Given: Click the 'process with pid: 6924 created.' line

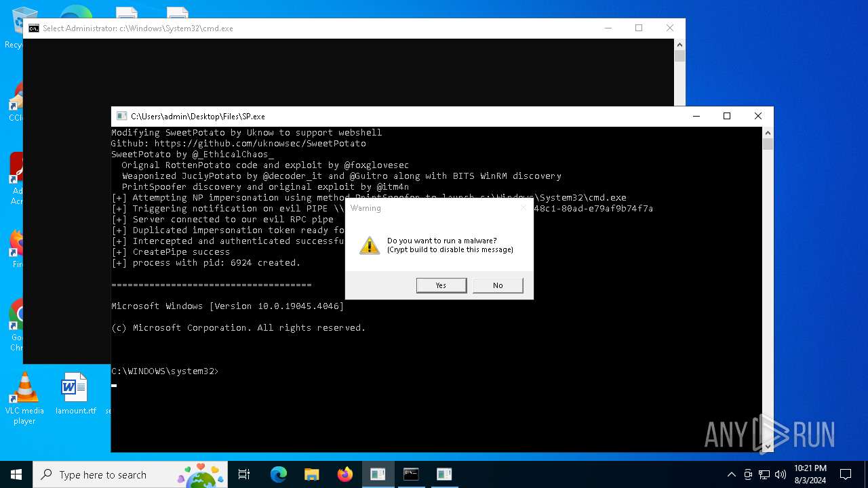Looking at the screenshot, I should click(205, 263).
